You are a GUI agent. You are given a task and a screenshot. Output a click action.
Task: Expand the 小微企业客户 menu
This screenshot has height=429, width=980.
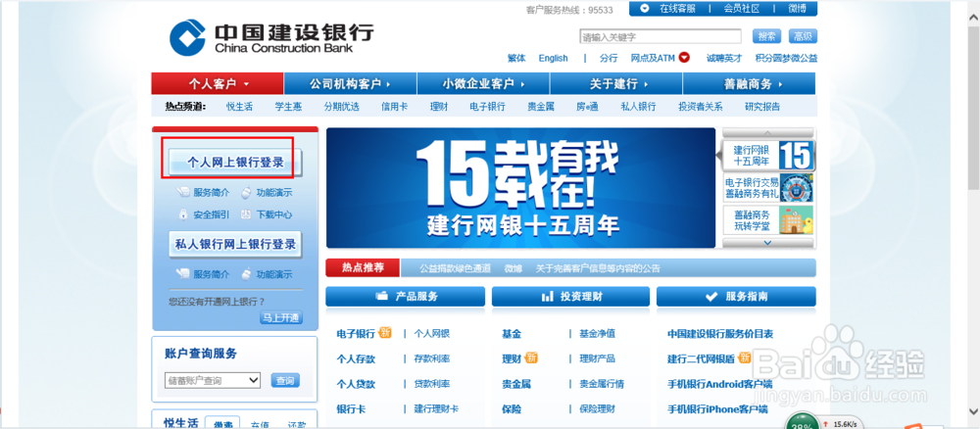tap(483, 83)
